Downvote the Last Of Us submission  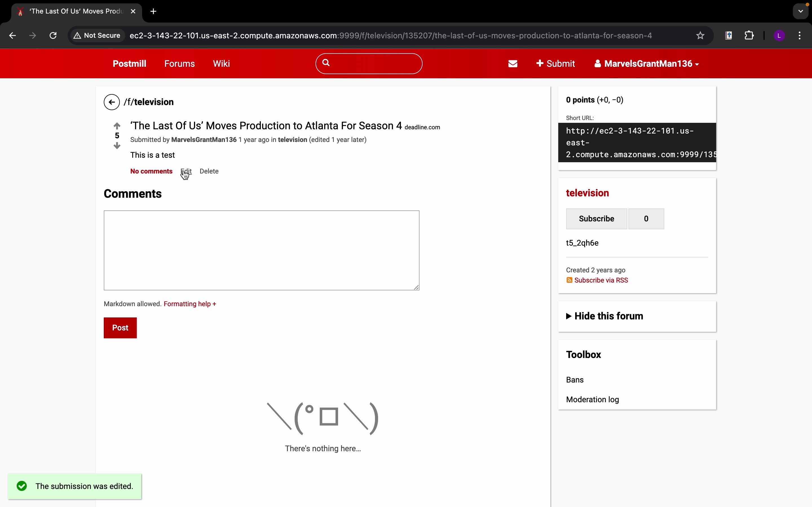[117, 146]
